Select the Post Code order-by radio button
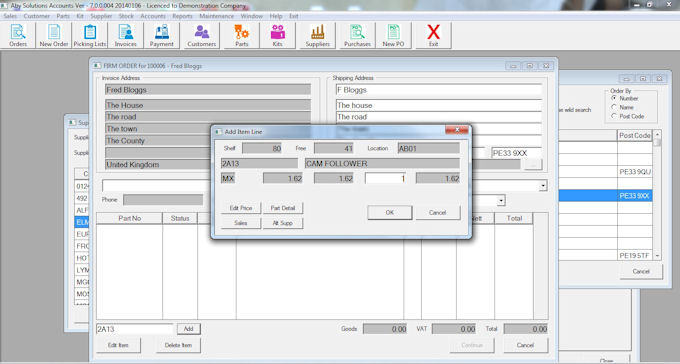Screen dimensions: 680x364 pos(614,116)
